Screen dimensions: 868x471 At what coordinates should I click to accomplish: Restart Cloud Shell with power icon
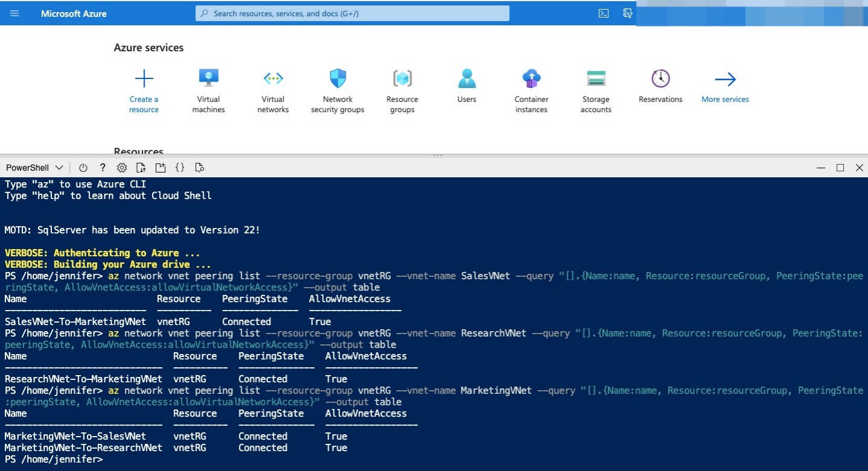pos(83,168)
